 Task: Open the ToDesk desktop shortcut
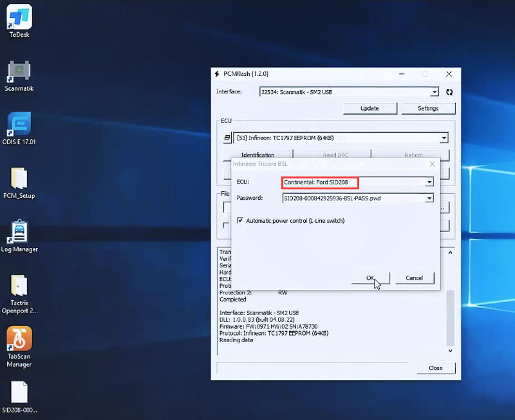coord(19,19)
